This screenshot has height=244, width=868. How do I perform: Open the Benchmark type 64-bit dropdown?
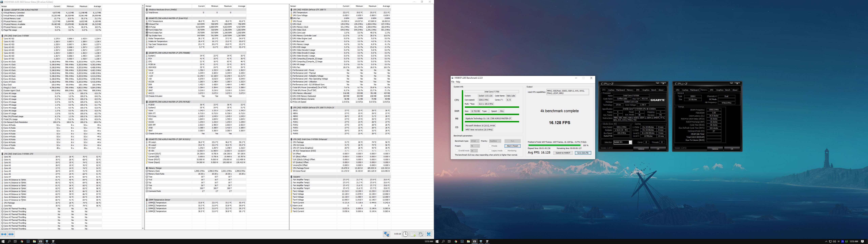(475, 141)
